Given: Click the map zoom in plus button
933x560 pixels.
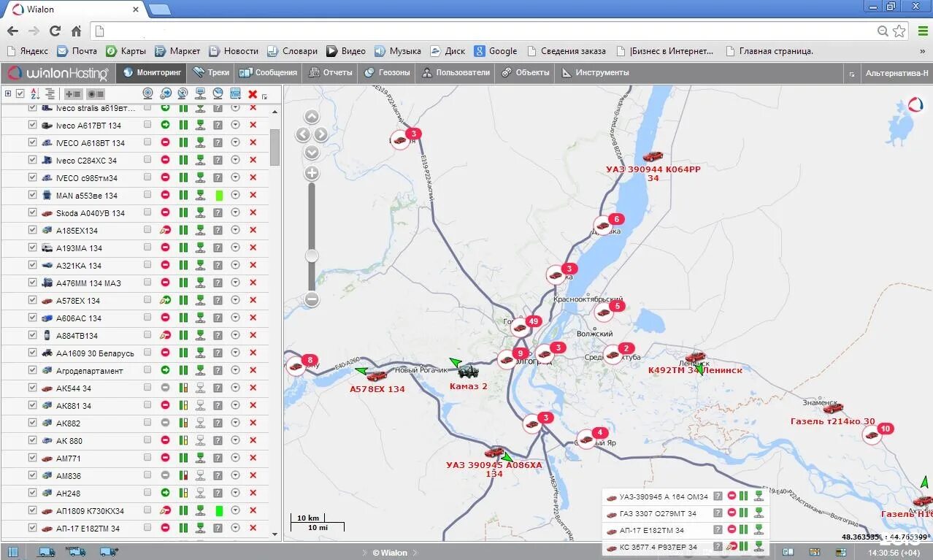Looking at the screenshot, I should pos(312,173).
